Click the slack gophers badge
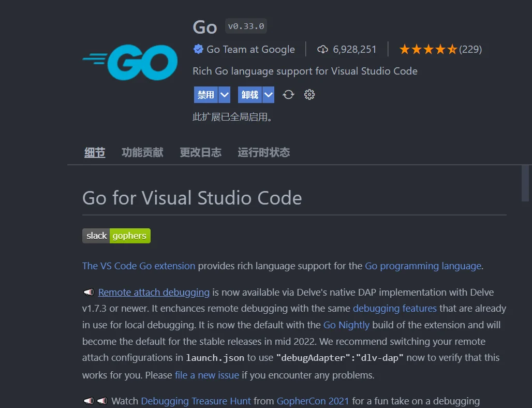This screenshot has width=532, height=408. [x=116, y=236]
